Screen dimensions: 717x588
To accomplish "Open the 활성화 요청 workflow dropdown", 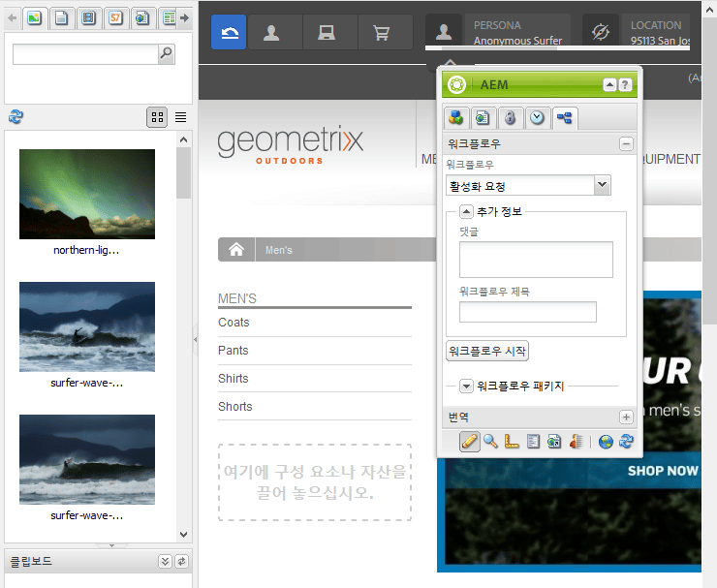I will tap(603, 185).
